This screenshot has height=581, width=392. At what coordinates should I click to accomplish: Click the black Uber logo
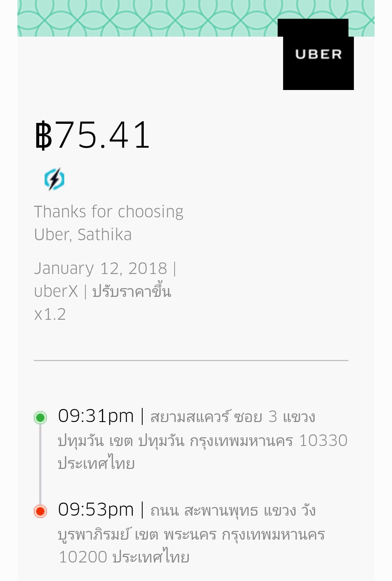[x=318, y=54]
